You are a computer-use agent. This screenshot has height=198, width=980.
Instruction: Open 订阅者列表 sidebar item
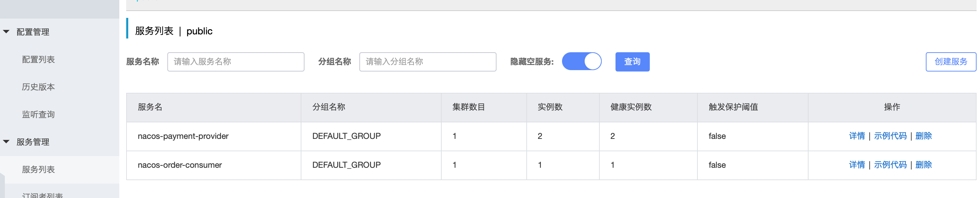click(x=43, y=195)
